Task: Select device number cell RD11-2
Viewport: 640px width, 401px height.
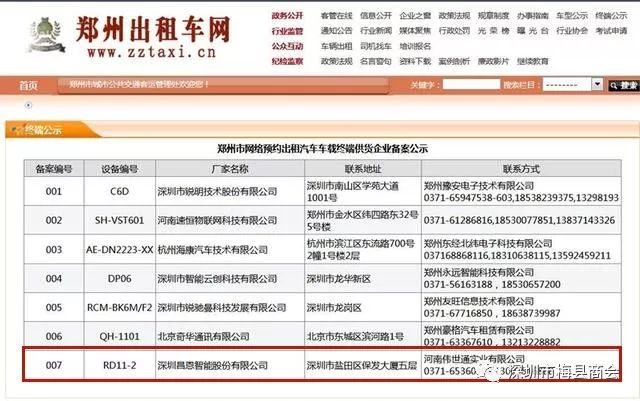Action: [120, 365]
